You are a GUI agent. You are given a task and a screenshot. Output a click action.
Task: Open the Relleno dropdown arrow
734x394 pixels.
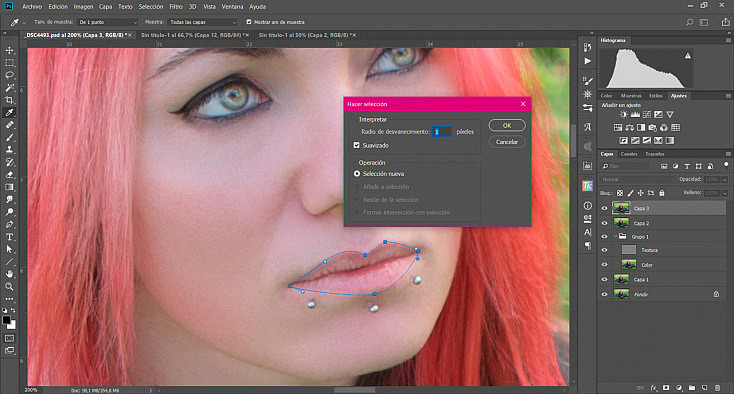725,193
